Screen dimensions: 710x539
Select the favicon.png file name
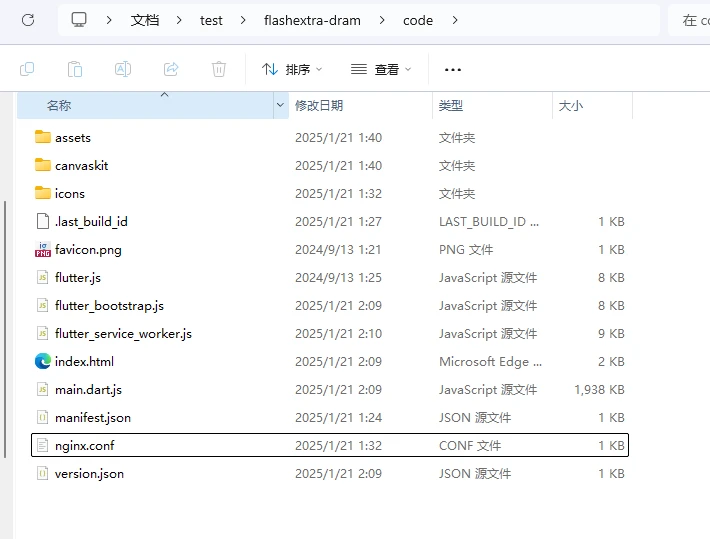pyautogui.click(x=88, y=250)
